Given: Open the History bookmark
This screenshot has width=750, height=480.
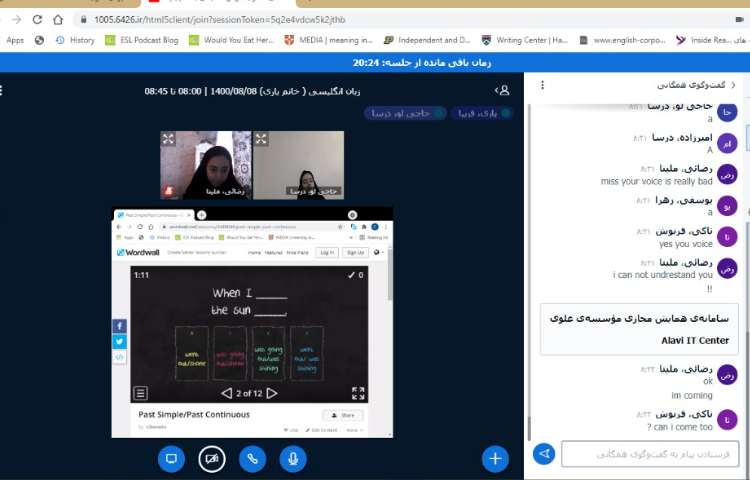Looking at the screenshot, I should click(75, 40).
